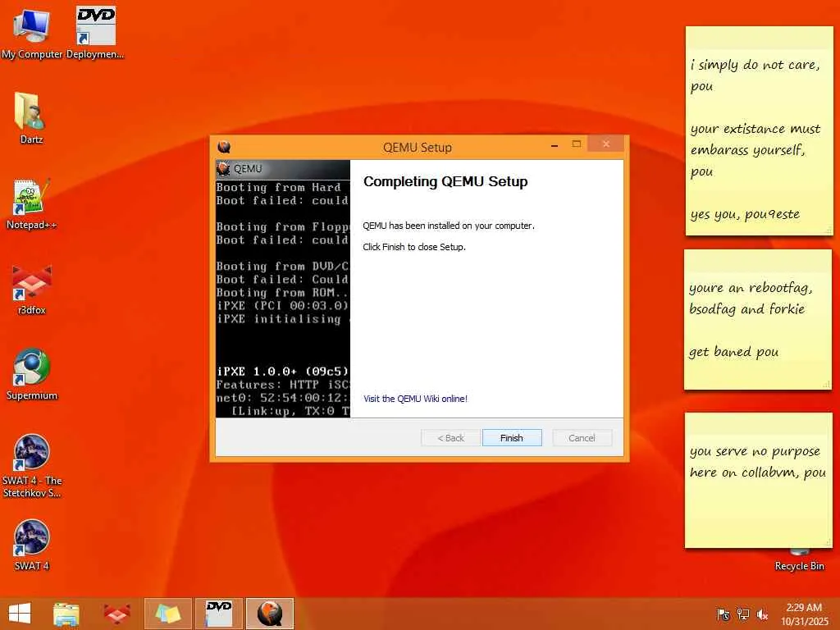
Task: Open the Windows Start button
Action: point(20,614)
